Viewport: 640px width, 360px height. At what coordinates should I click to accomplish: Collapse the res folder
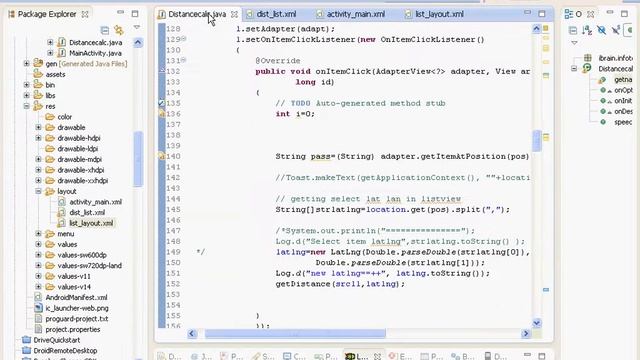coord(27,106)
